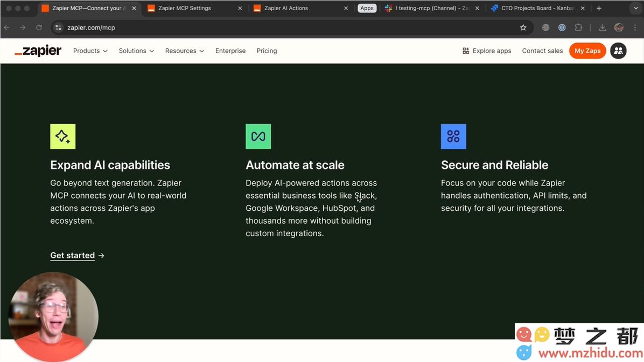Image resolution: width=644 pixels, height=362 pixels.
Task: Open the Products dropdown menu
Action: pyautogui.click(x=90, y=51)
